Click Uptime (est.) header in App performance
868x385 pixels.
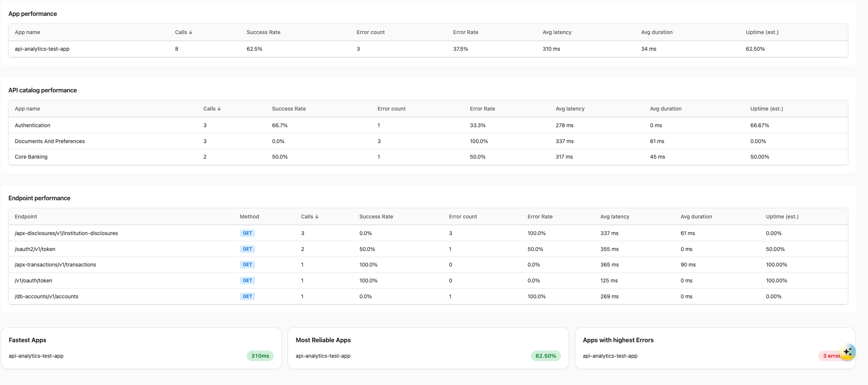(762, 32)
